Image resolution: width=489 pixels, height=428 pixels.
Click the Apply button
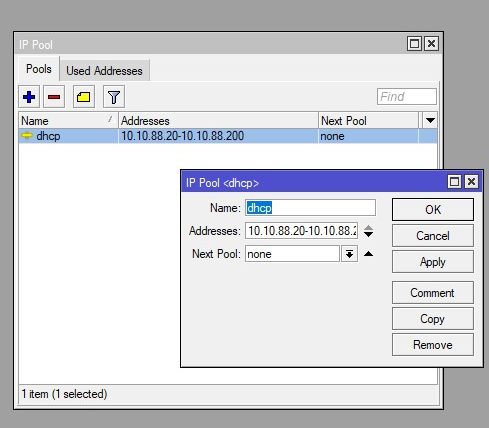pyautogui.click(x=433, y=262)
